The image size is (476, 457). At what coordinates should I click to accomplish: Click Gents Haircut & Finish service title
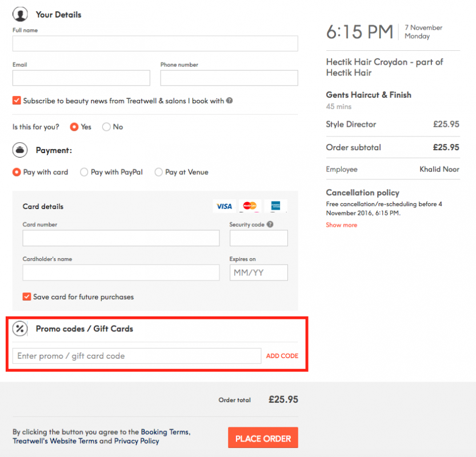click(x=369, y=95)
